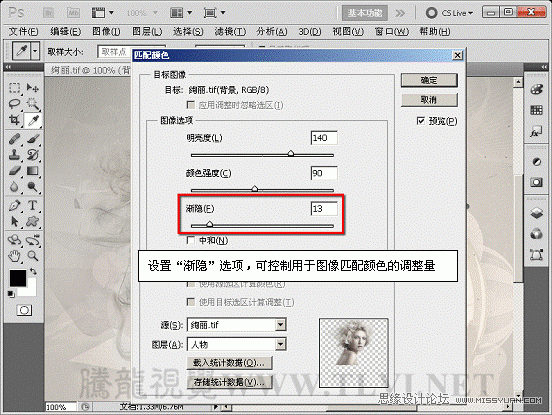The width and height of the screenshot is (552, 415).
Task: Select the Pen tool
Action: tap(14, 205)
